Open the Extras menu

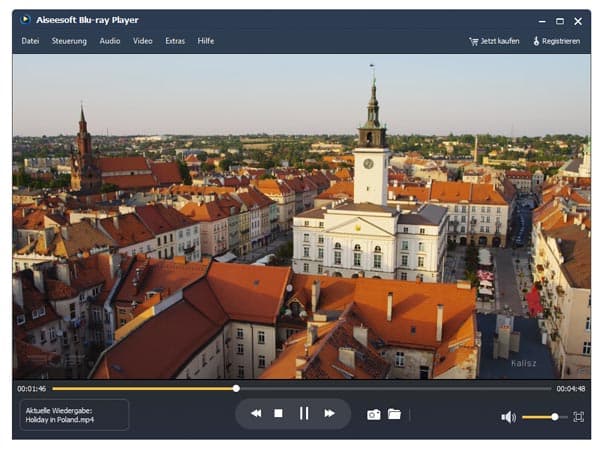click(175, 41)
